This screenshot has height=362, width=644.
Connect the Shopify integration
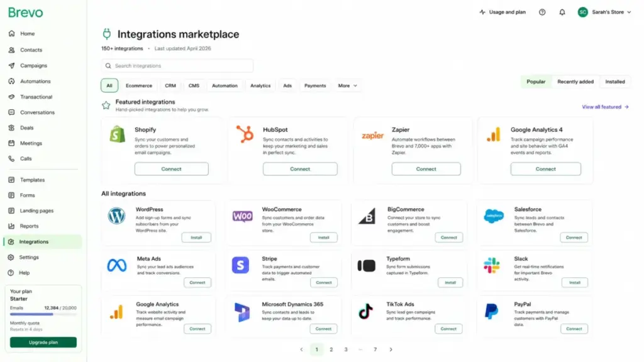171,169
